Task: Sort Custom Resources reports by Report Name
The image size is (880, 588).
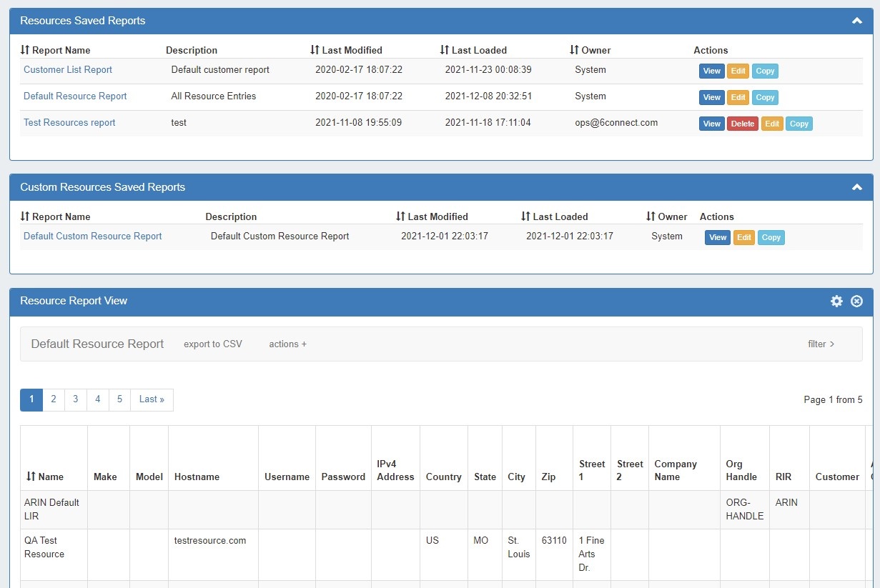Action: tap(56, 216)
